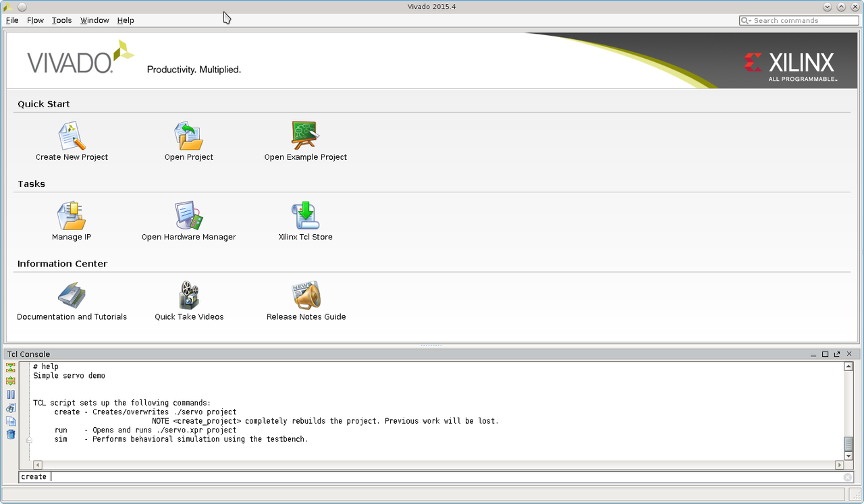This screenshot has width=864, height=504.
Task: Launch the Open Example Project chalkboard icon
Action: 305,135
